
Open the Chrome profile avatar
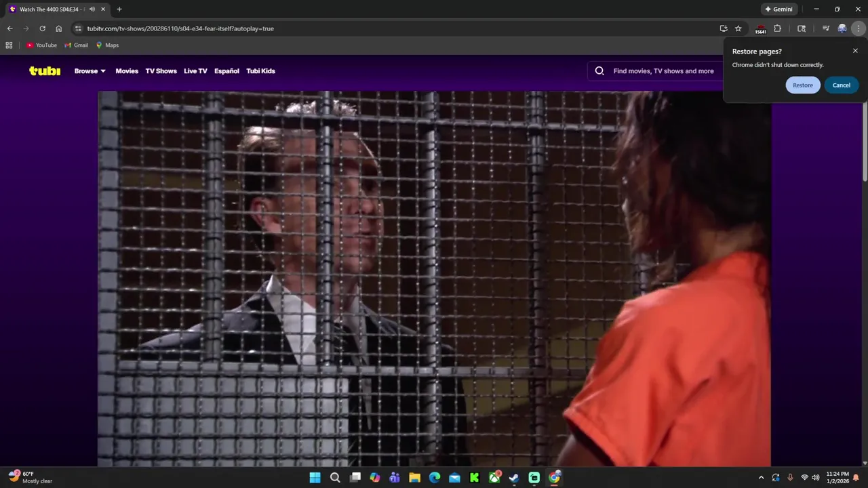pos(842,28)
